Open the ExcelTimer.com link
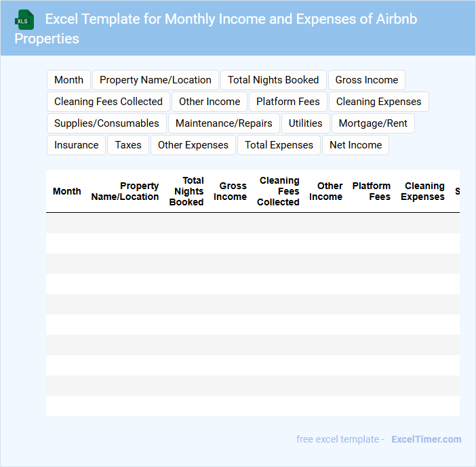This screenshot has height=467, width=476. coord(427,439)
